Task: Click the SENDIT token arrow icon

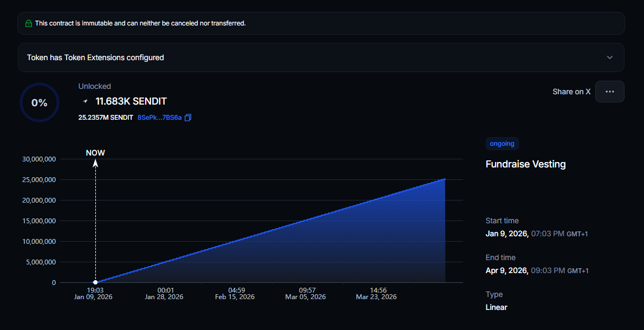Action: [x=86, y=101]
